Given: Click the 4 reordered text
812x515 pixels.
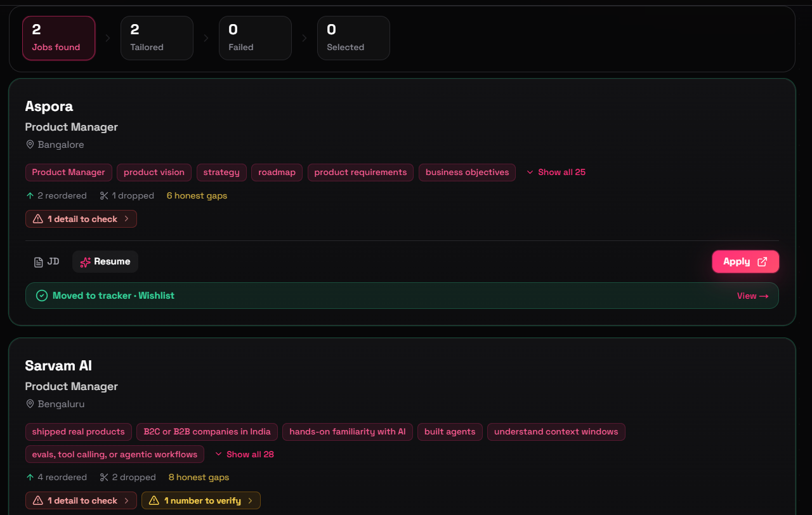Looking at the screenshot, I should [62, 477].
